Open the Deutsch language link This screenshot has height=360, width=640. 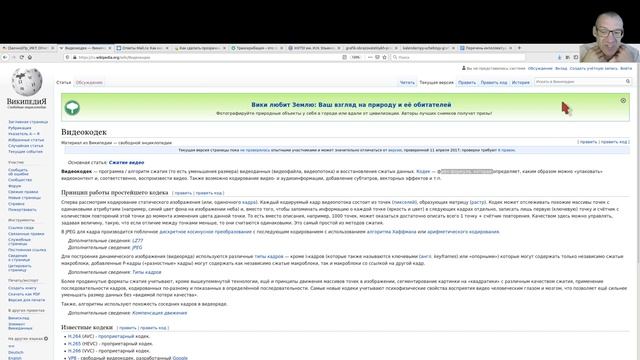coord(16,352)
